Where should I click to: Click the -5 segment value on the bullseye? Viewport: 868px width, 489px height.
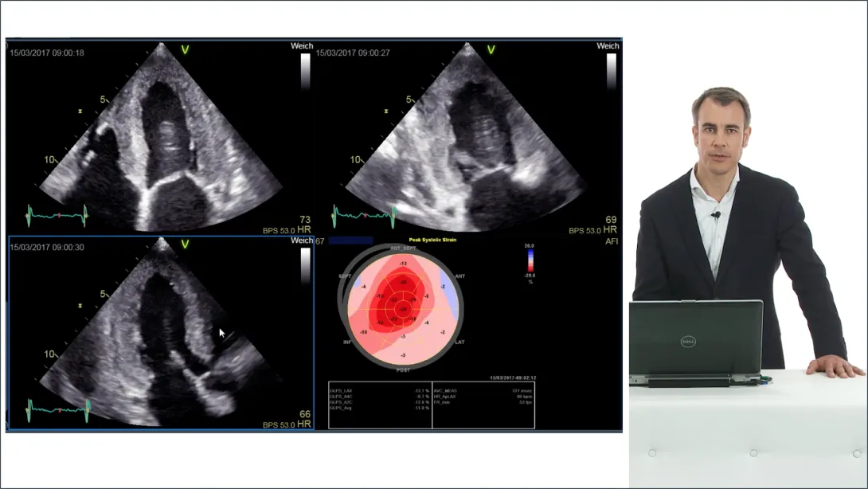403,337
